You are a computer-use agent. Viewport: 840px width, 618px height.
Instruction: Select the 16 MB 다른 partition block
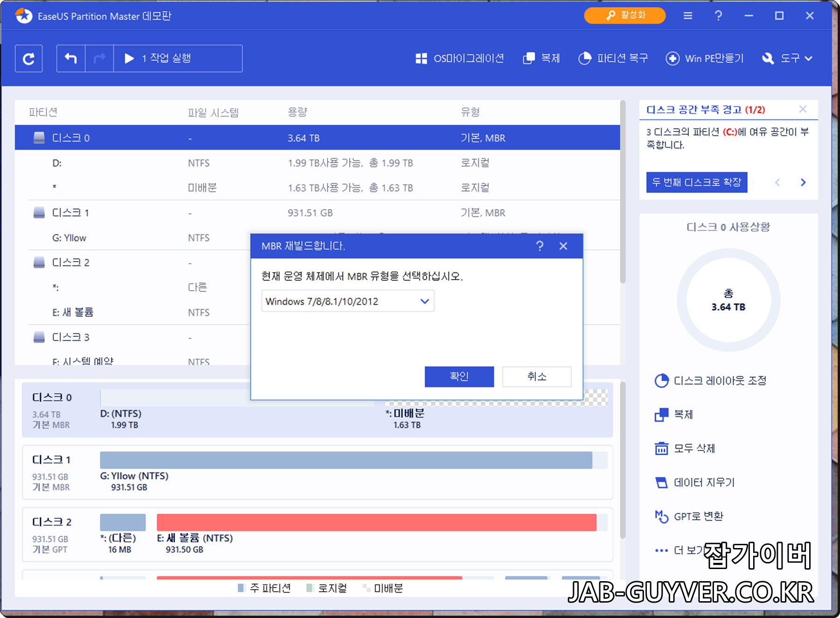[x=123, y=522]
